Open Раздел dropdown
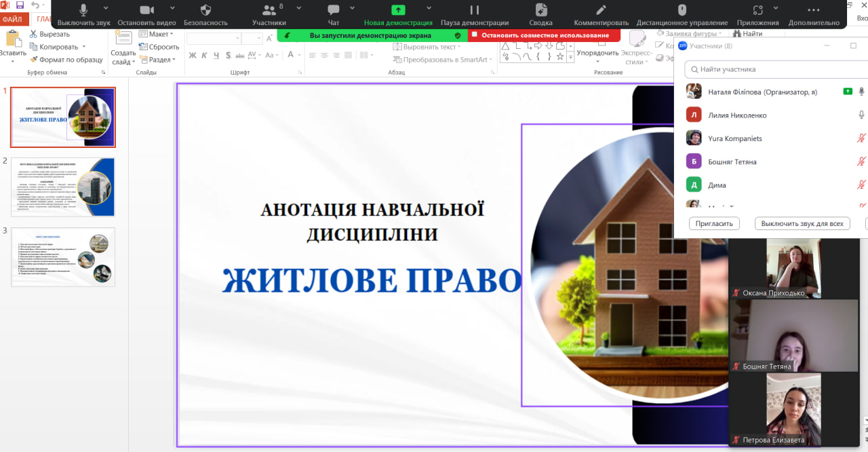868x452 pixels. click(157, 60)
